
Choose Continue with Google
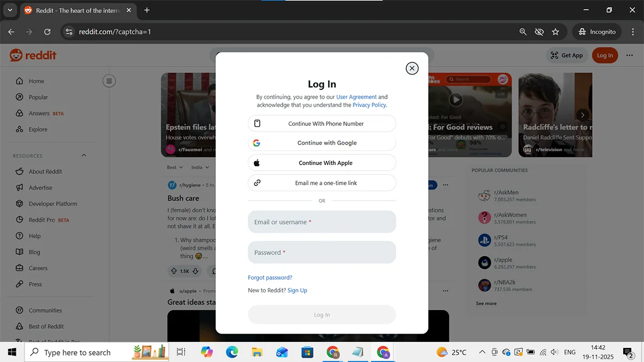tap(321, 143)
